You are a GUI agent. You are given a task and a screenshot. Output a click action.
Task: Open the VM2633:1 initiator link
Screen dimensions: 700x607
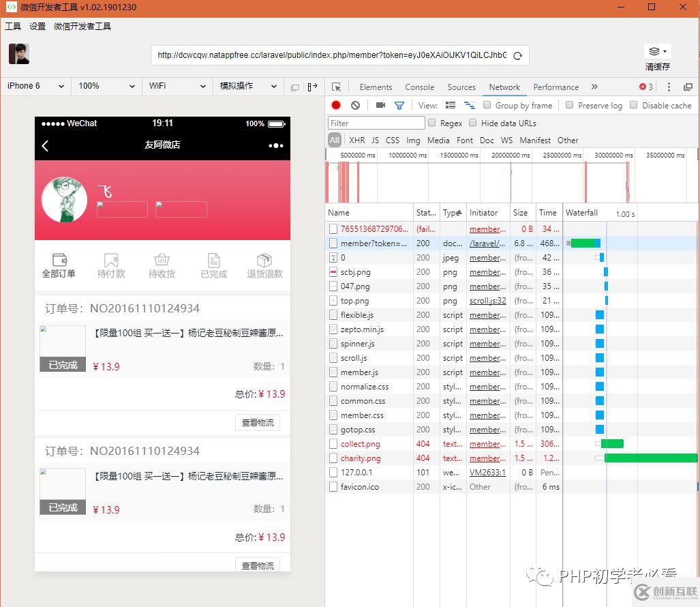(487, 473)
